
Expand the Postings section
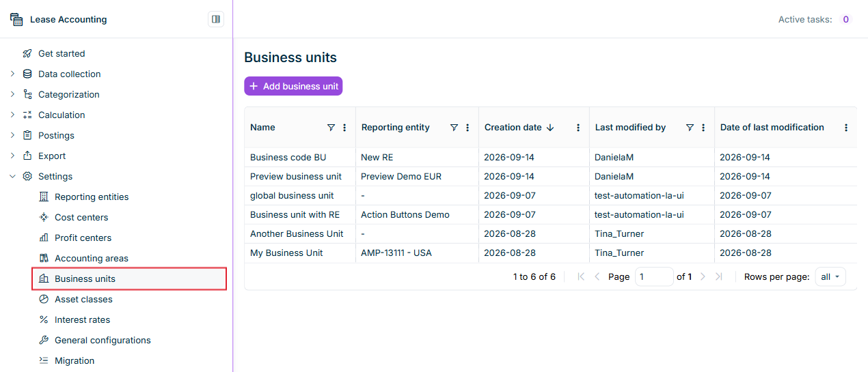point(12,135)
